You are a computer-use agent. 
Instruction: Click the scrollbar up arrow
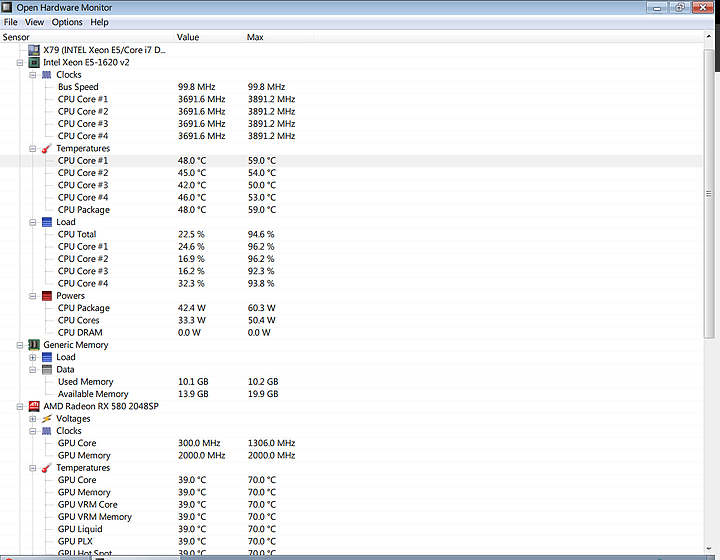pos(709,36)
